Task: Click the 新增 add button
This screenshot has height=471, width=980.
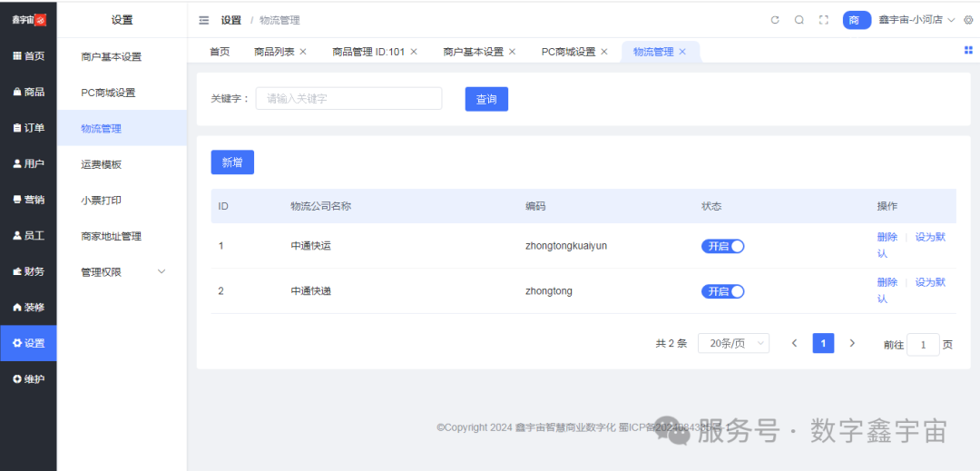Action: click(x=232, y=162)
